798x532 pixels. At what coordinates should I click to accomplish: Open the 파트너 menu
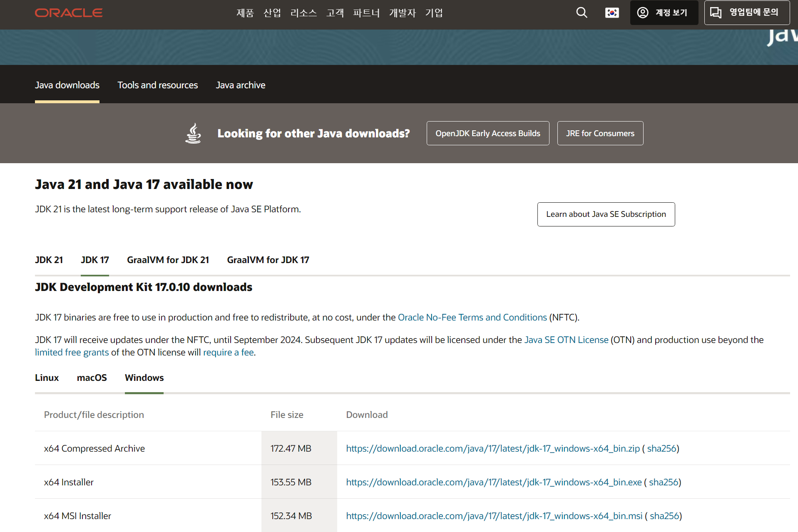(x=366, y=13)
